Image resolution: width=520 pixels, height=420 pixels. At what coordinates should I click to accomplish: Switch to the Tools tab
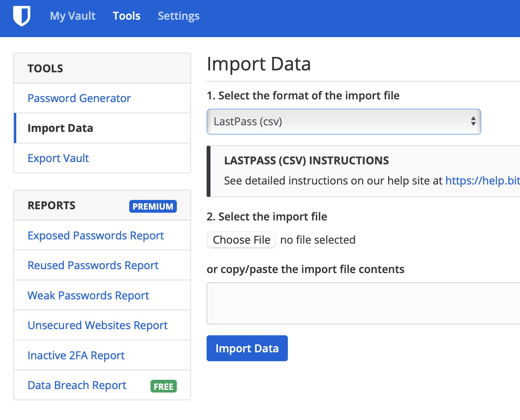[127, 16]
